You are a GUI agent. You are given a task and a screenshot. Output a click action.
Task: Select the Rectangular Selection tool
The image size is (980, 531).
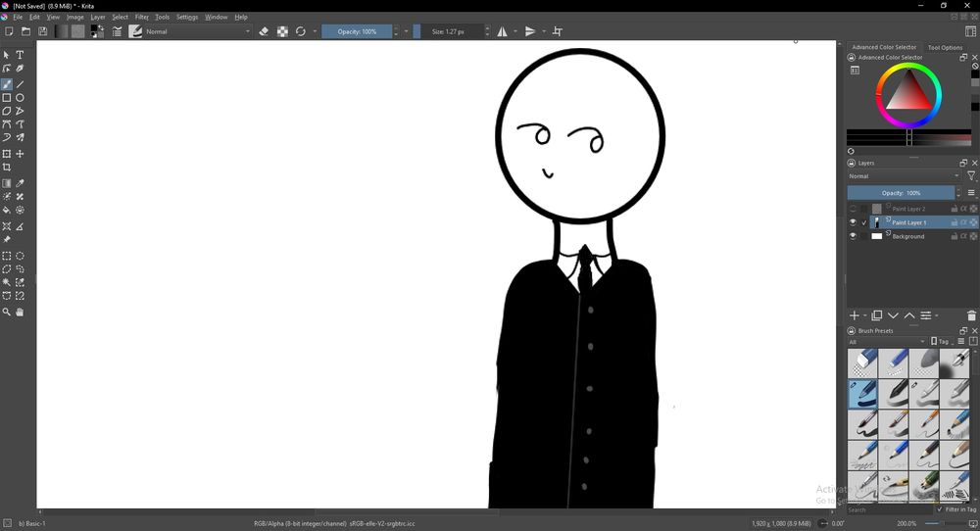pyautogui.click(x=7, y=256)
